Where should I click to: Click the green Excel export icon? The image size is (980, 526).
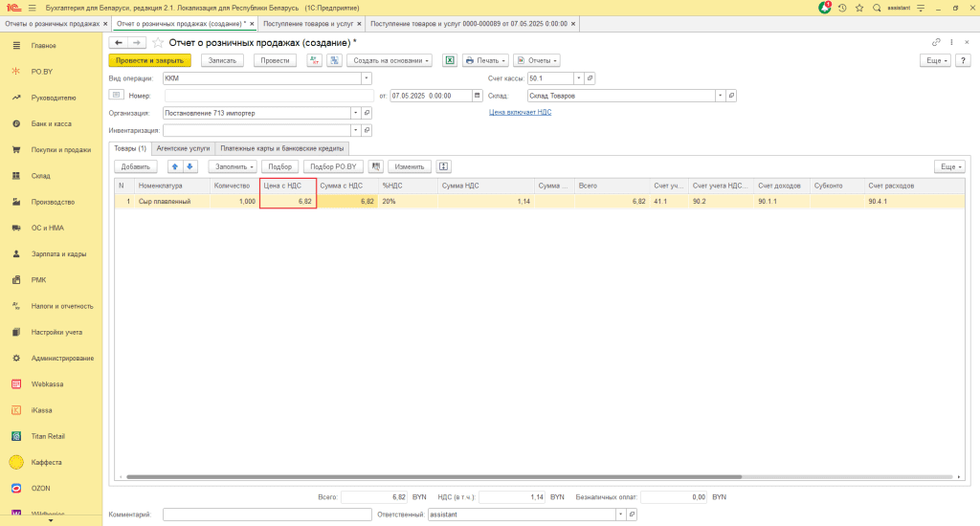pyautogui.click(x=450, y=60)
